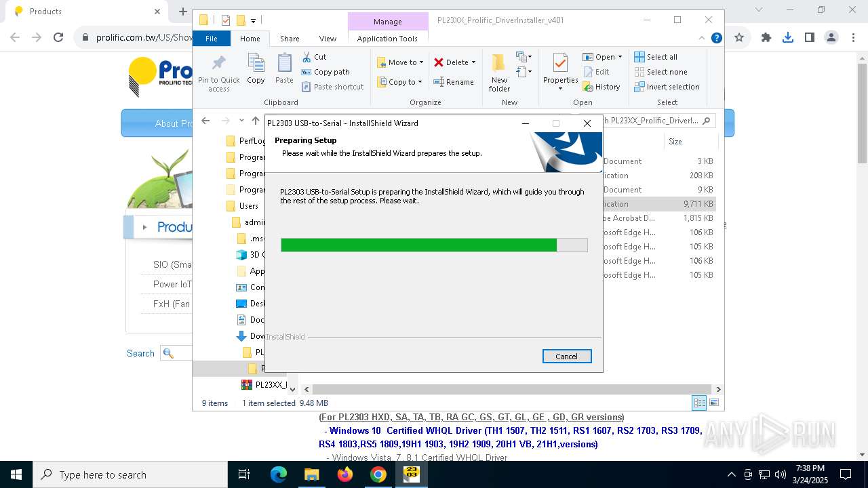Image resolution: width=868 pixels, height=488 pixels.
Task: Click Explorer back navigation arrow
Action: tap(205, 121)
